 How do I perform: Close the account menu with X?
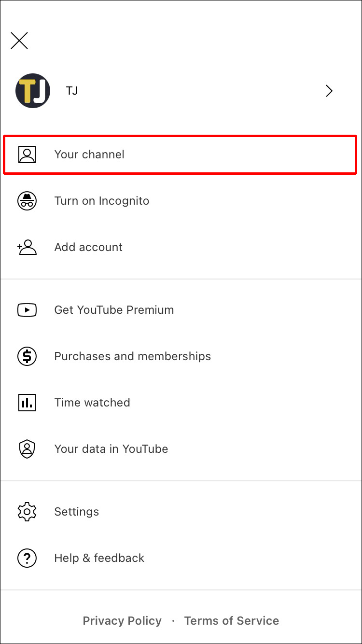[x=19, y=41]
